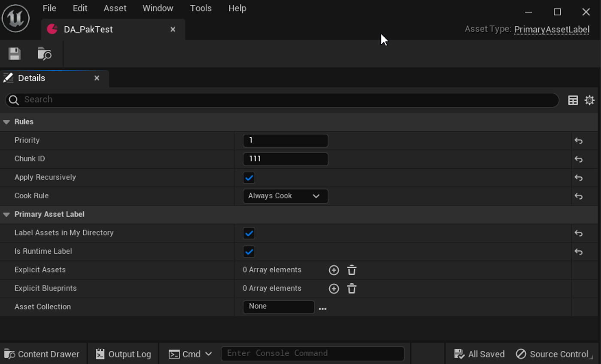Save the DA_PakTest asset
The height and width of the screenshot is (364, 601).
pos(15,54)
